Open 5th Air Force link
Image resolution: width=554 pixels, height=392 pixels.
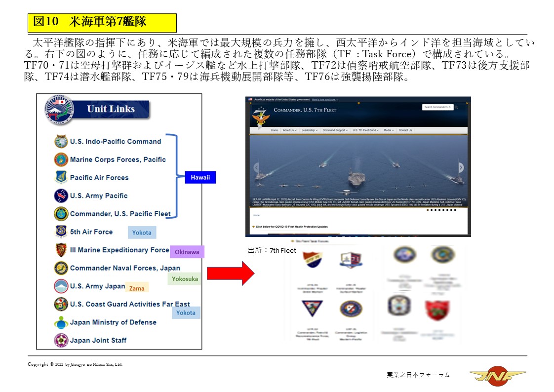[91, 232]
